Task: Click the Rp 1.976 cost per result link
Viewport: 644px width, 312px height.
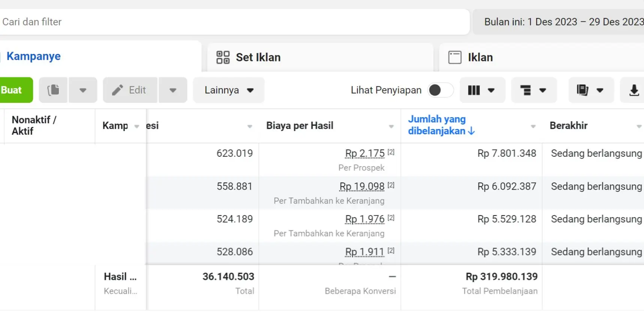Action: 365,219
